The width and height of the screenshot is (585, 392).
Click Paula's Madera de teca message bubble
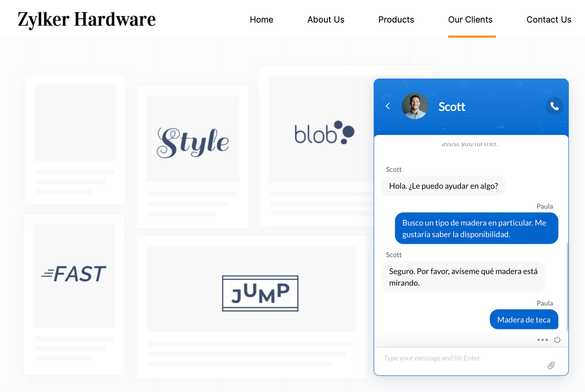[x=524, y=320]
